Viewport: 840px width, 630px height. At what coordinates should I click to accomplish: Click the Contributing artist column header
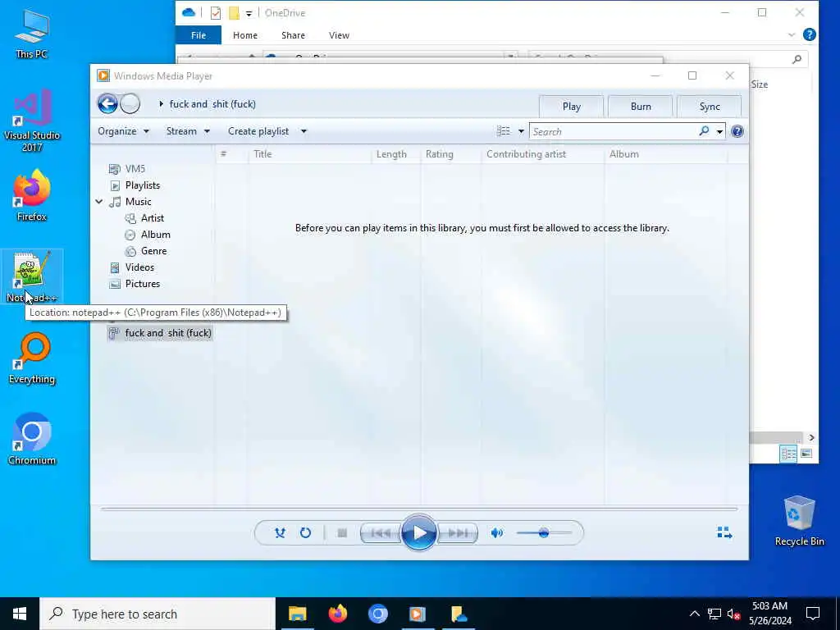(x=543, y=154)
